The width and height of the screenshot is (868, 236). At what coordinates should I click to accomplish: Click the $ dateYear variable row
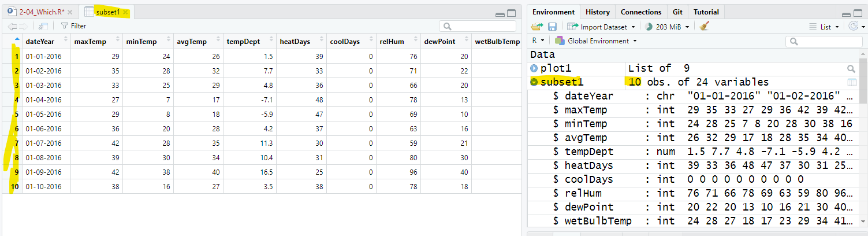tap(693, 96)
